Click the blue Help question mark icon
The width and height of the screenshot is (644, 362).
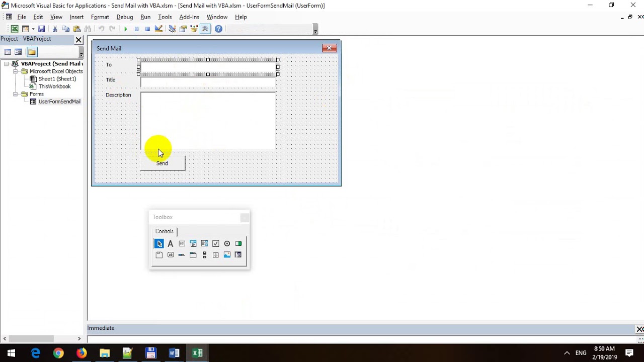tap(218, 29)
